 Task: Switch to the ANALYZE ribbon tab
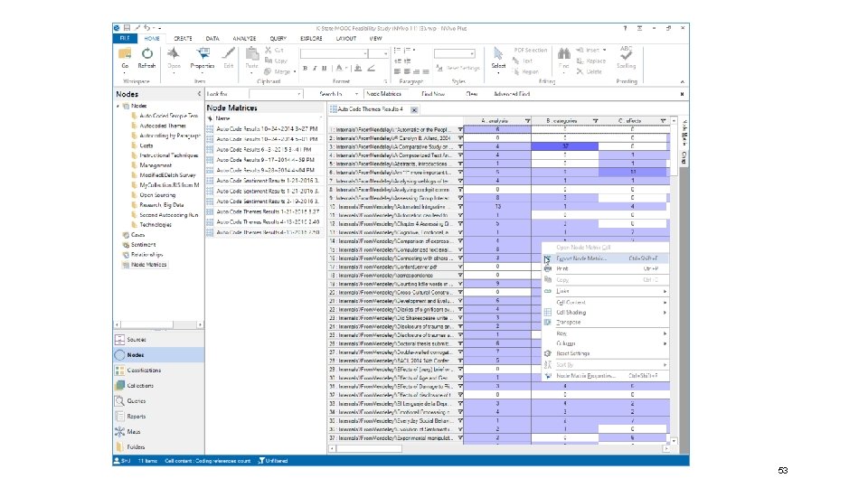(x=243, y=39)
